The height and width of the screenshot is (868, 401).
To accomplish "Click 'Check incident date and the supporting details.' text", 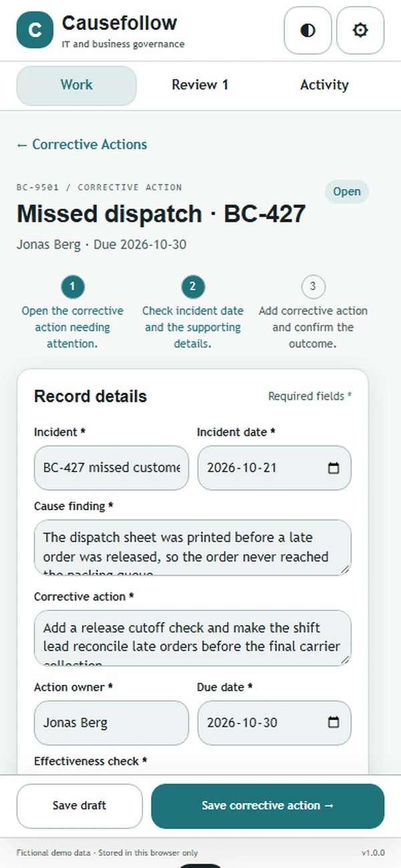I will [192, 328].
